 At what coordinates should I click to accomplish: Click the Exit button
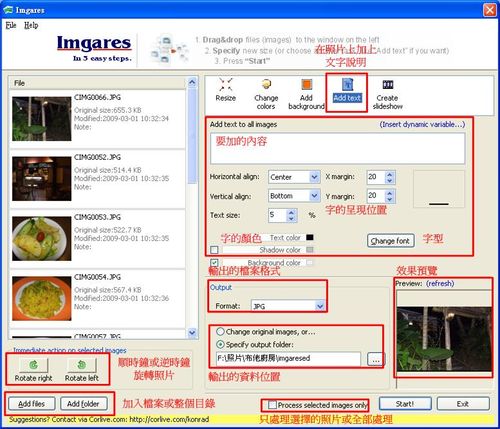(x=463, y=404)
